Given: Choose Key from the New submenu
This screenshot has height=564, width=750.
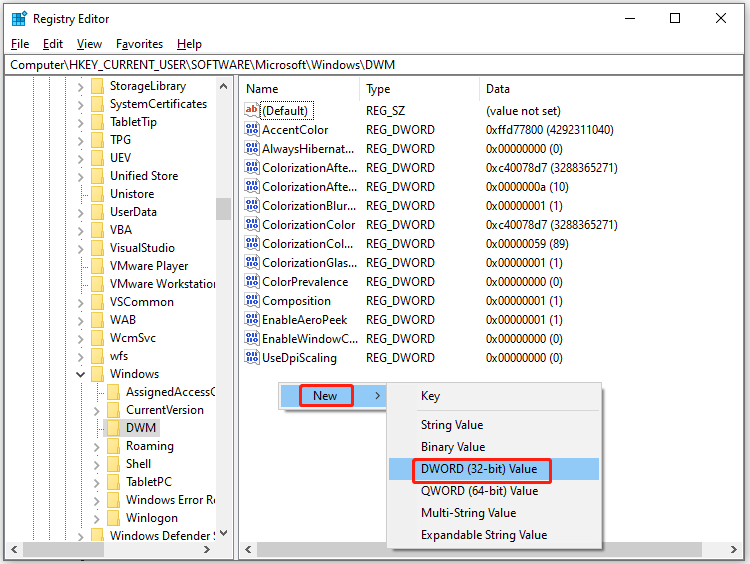Looking at the screenshot, I should 494,396.
